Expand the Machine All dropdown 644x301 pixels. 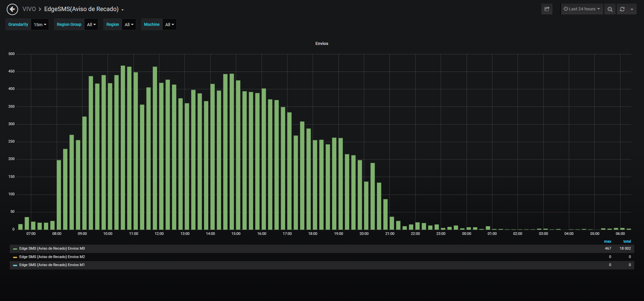click(170, 24)
